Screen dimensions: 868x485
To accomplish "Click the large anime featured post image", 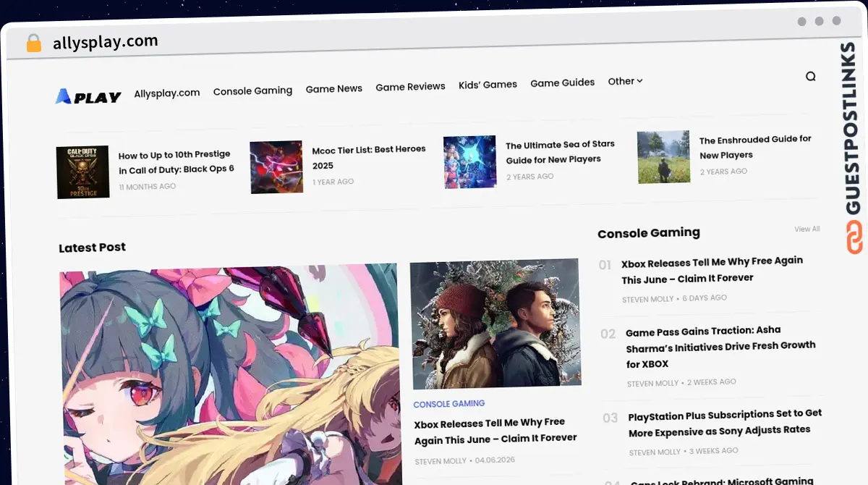I will tap(229, 375).
